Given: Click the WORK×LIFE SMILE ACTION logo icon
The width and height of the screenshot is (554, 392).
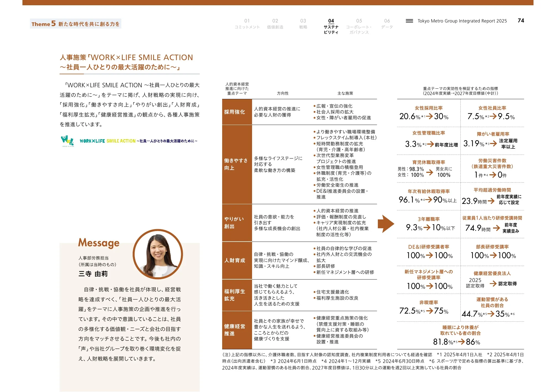Looking at the screenshot, I should pos(68,141).
